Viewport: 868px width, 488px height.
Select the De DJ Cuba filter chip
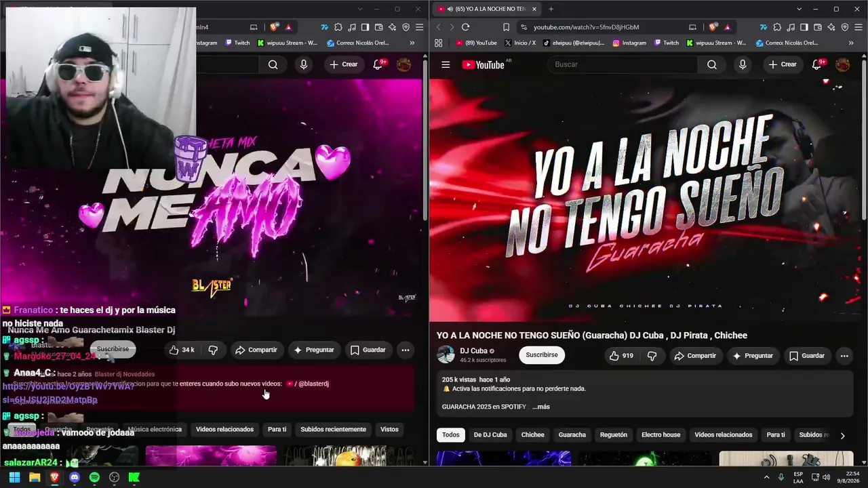[x=490, y=434]
